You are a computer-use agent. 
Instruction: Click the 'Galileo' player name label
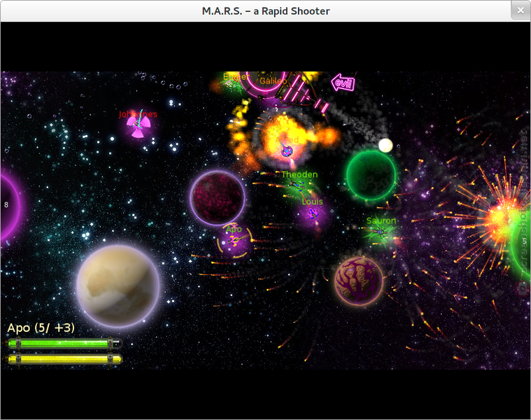coord(273,81)
